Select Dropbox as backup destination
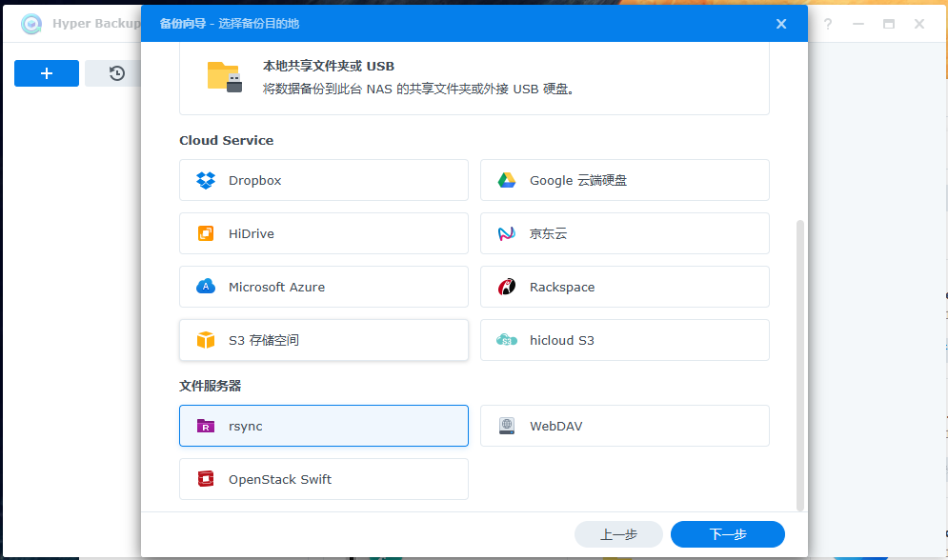The image size is (948, 560). [x=323, y=180]
